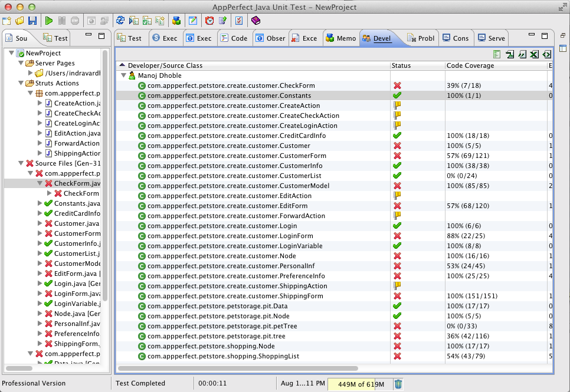Export developer results to CSV icon

(522, 54)
